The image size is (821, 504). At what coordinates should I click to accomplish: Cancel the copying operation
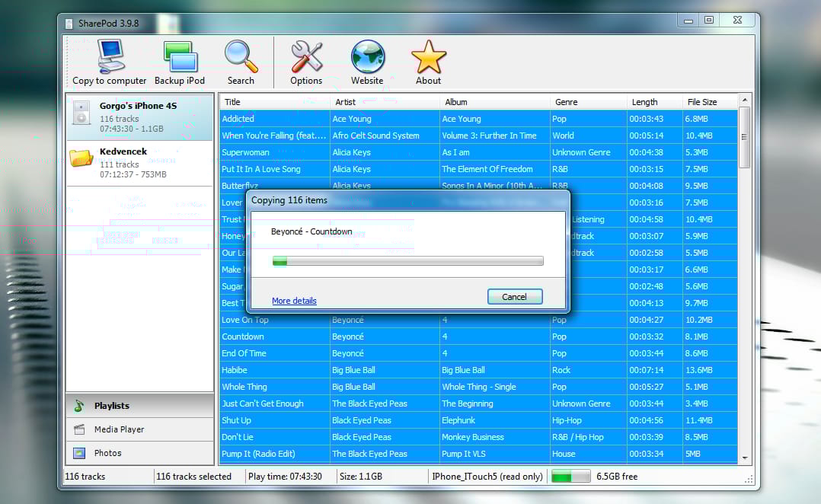click(515, 297)
